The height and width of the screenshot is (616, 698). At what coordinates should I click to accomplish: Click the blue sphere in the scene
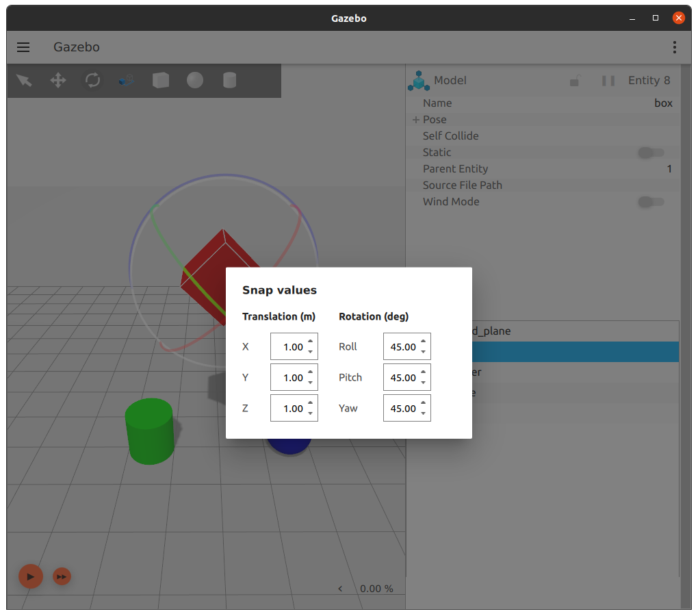[289, 446]
